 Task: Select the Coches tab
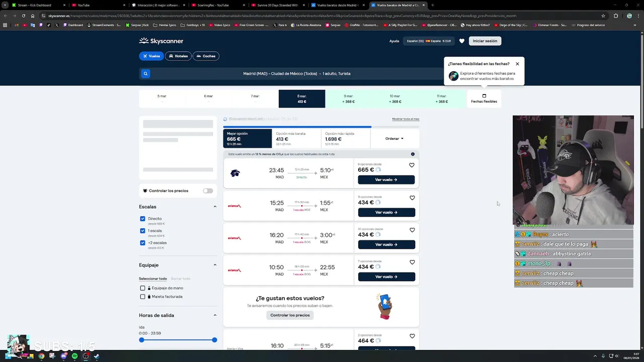coord(206,56)
